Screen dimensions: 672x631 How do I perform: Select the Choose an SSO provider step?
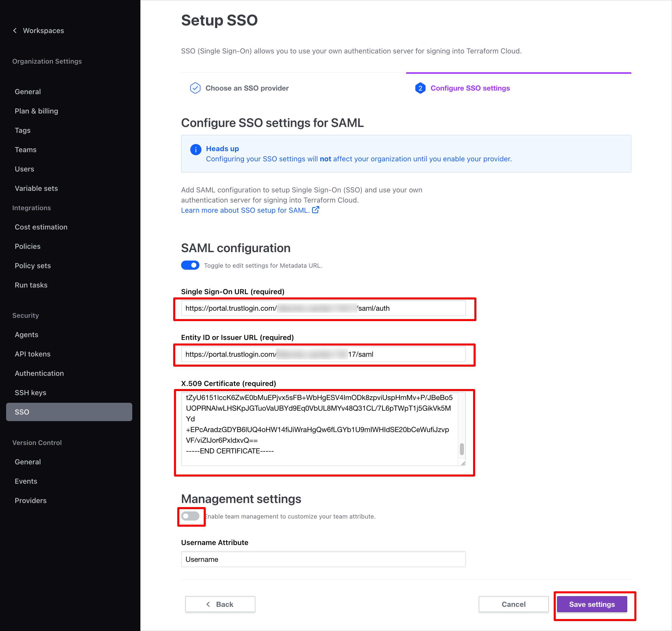coord(247,88)
